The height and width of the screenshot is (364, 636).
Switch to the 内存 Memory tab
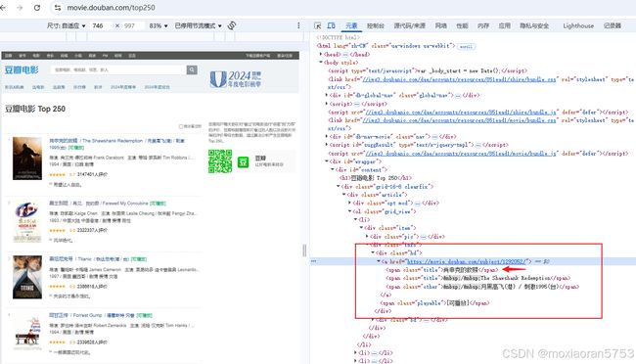click(482, 25)
